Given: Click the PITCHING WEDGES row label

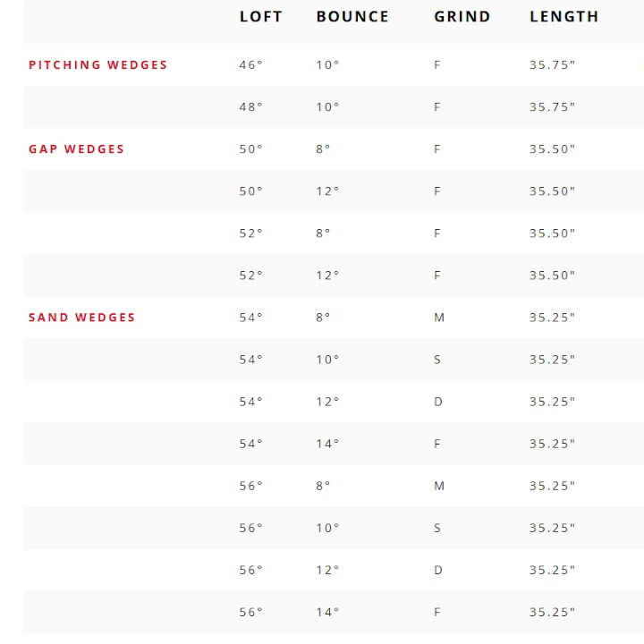Looking at the screenshot, I should tap(98, 65).
